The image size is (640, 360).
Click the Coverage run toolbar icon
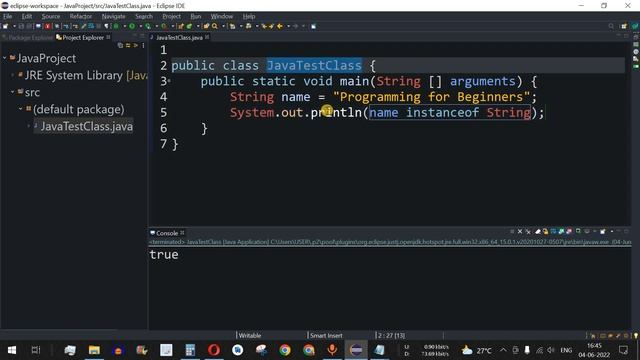148,26
